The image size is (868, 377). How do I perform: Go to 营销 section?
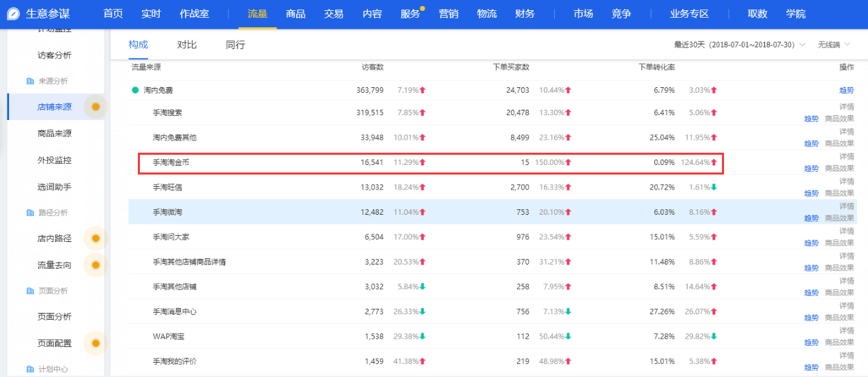pos(448,14)
